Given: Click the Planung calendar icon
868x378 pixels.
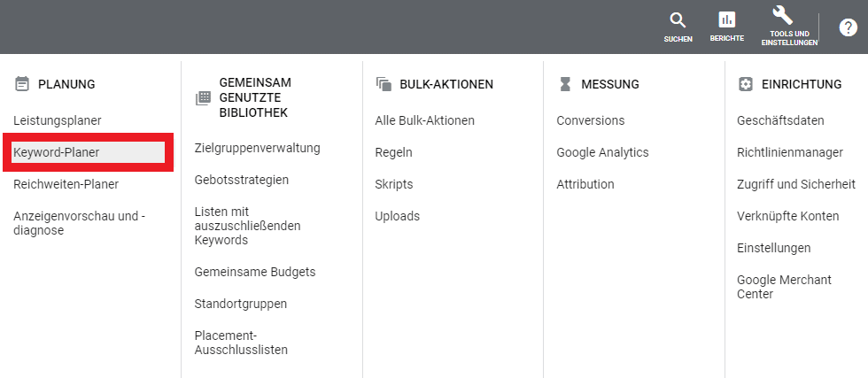Looking at the screenshot, I should pos(22,84).
